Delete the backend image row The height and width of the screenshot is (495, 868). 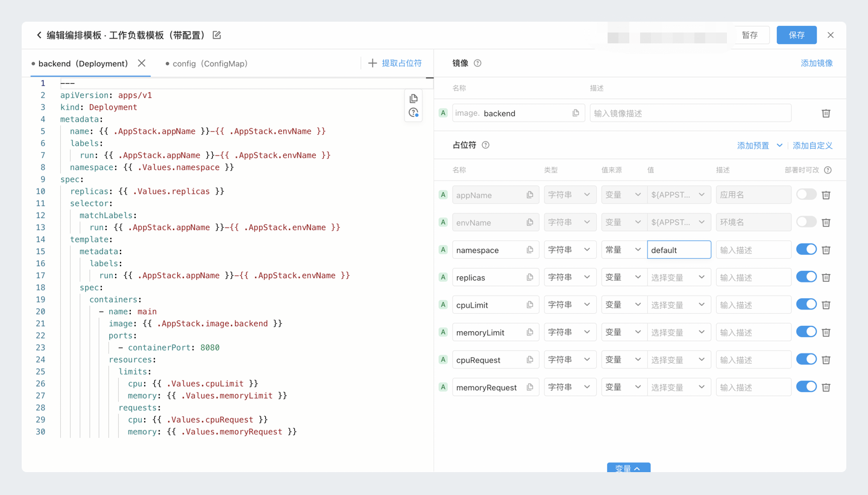(x=826, y=113)
